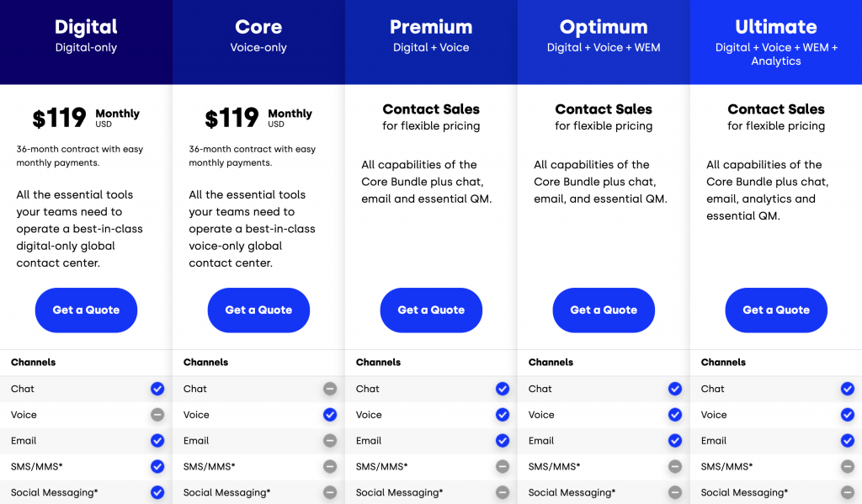Viewport: 862px width, 504px height.
Task: Click the Social Messaging dash icon under Optimum
Action: click(x=675, y=492)
